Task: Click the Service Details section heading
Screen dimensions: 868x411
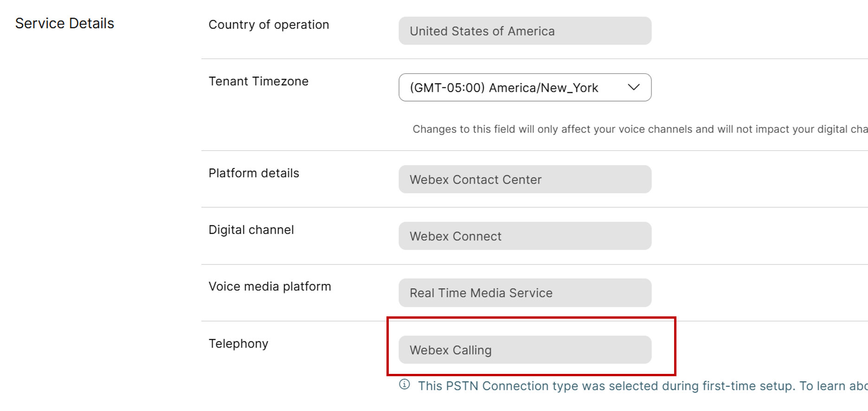Action: click(x=64, y=24)
